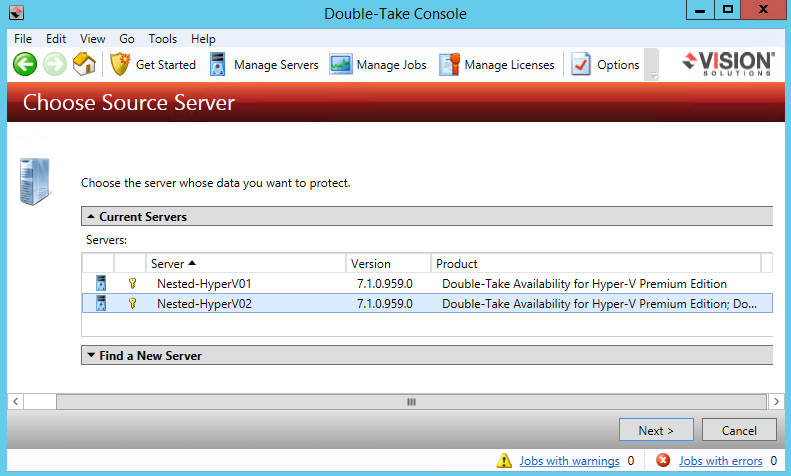Expand the Find a New Server section
The image size is (791, 476).
click(91, 355)
